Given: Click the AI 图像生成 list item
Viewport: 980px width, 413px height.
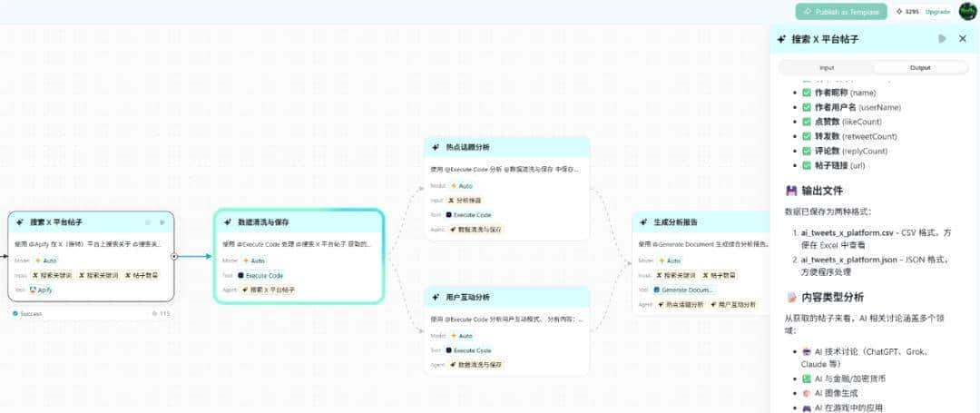Looking at the screenshot, I should pos(829,394).
